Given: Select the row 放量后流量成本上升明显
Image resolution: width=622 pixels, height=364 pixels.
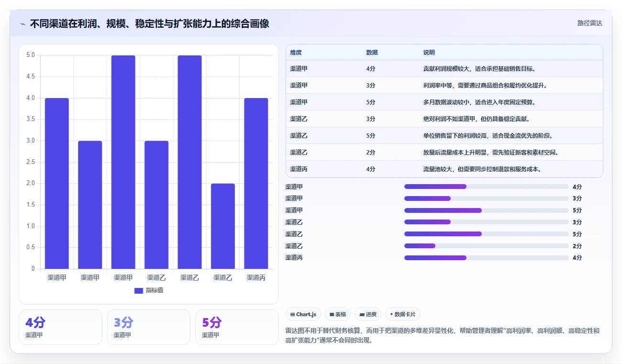Looking at the screenshot, I should [444, 152].
